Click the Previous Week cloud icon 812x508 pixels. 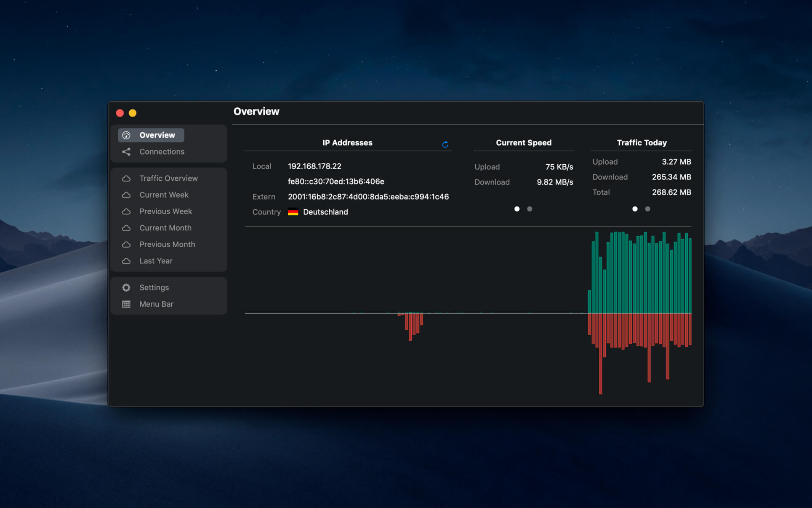126,211
